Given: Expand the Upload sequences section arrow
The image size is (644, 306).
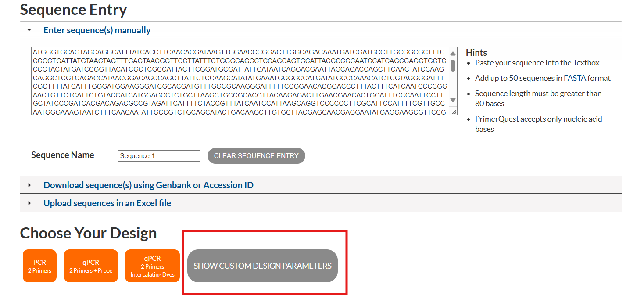Looking at the screenshot, I should (29, 203).
